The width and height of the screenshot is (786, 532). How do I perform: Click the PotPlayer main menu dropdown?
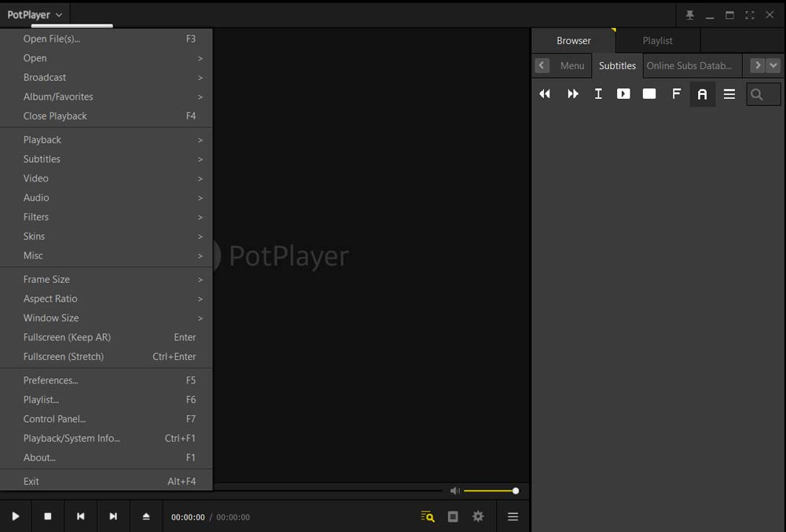[x=35, y=15]
